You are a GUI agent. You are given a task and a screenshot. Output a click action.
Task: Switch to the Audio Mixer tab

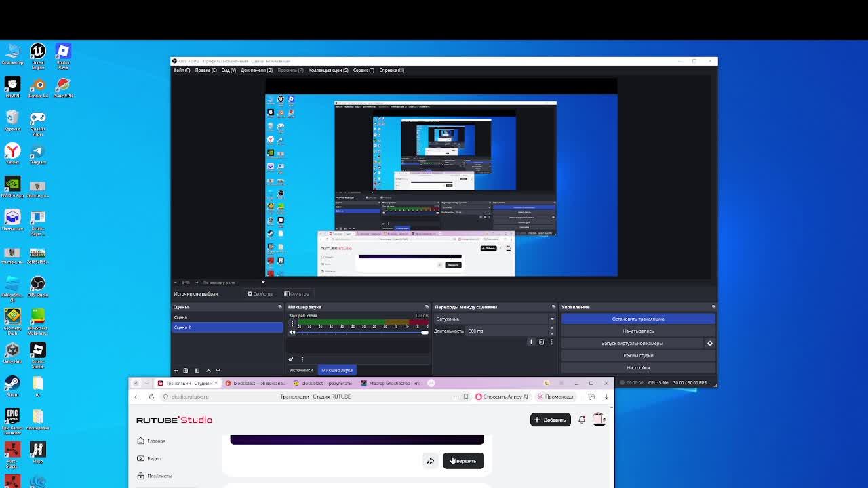[337, 370]
